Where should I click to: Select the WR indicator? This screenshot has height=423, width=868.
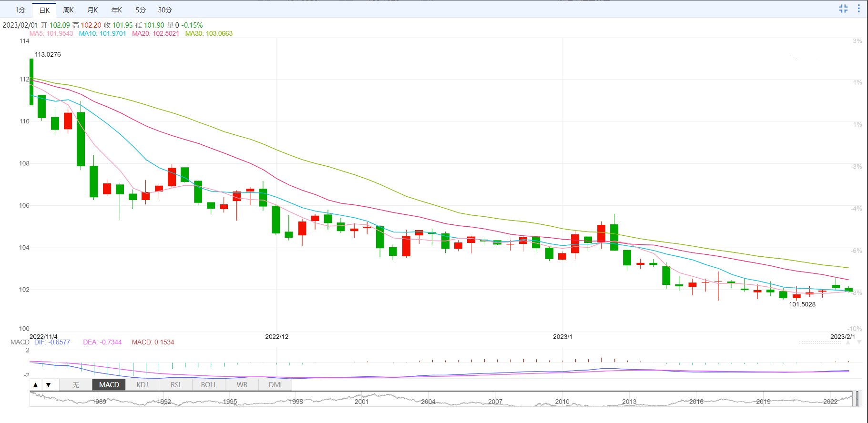click(x=242, y=385)
